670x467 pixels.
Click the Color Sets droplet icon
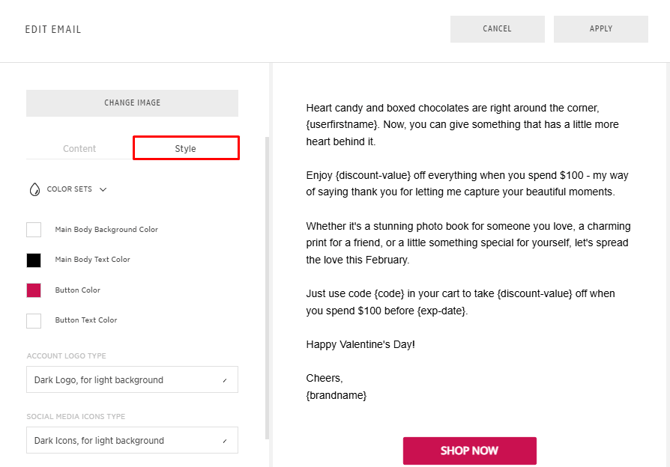35,189
